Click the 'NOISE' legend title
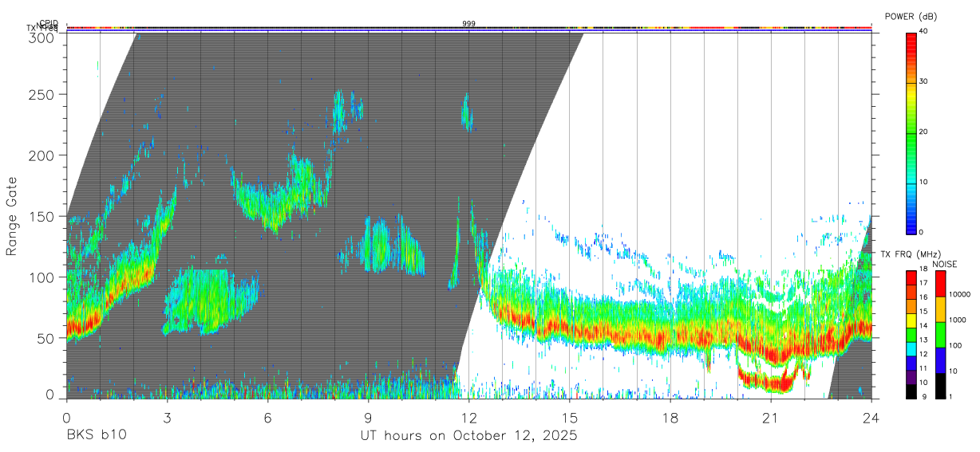Image resolution: width=980 pixels, height=452 pixels. click(944, 265)
